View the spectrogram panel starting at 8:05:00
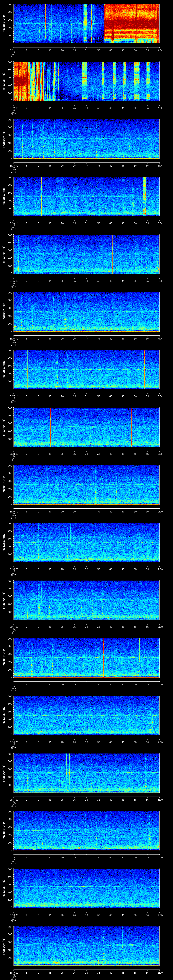The width and height of the screenshot is (173, 980). tap(87, 254)
